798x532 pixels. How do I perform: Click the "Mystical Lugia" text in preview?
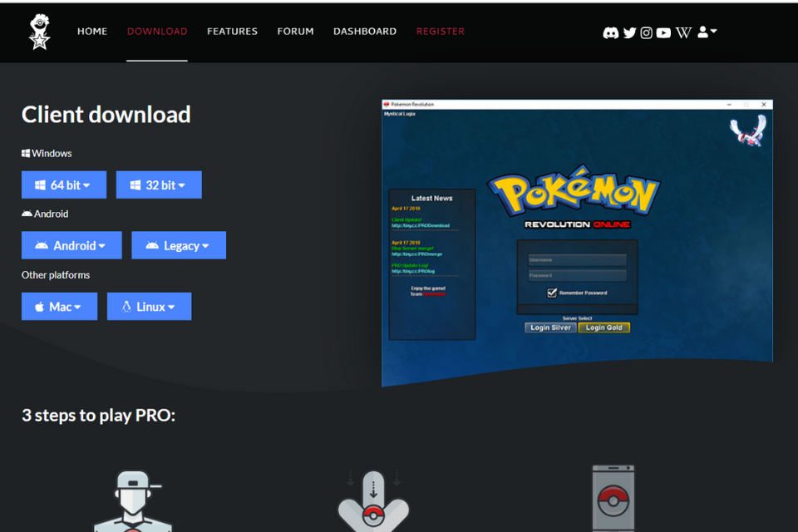[400, 114]
